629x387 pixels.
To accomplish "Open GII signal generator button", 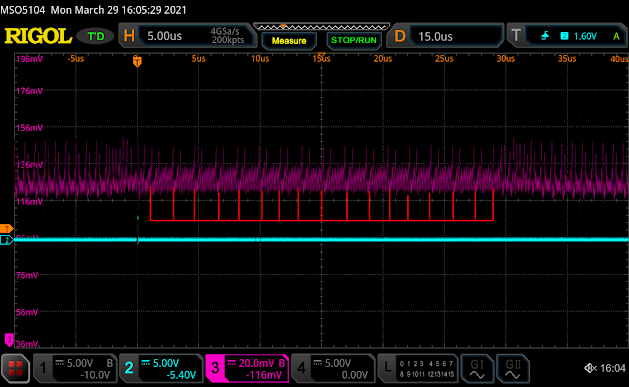I will point(513,368).
